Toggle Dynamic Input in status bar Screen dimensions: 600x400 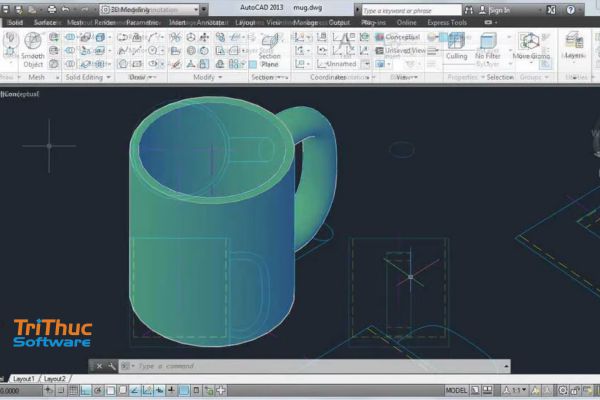tap(160, 390)
